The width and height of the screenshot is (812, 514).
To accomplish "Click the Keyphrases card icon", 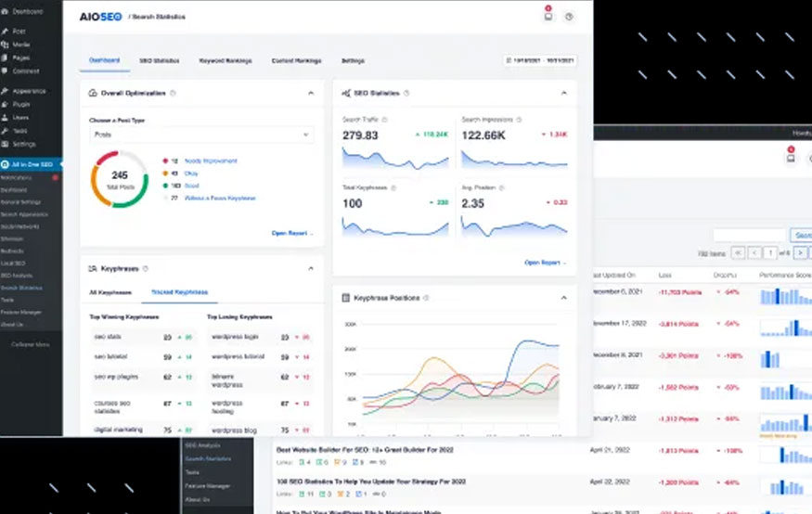I will (93, 269).
